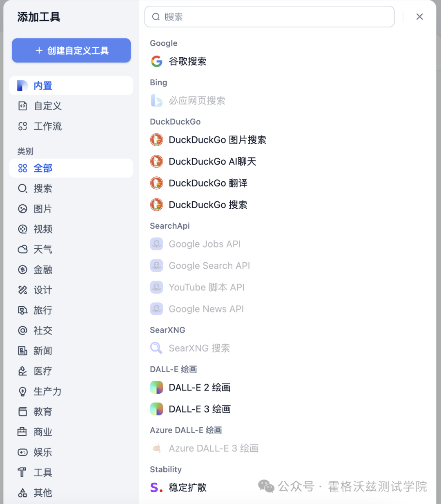Click the 搜索 search input field

coord(269,16)
